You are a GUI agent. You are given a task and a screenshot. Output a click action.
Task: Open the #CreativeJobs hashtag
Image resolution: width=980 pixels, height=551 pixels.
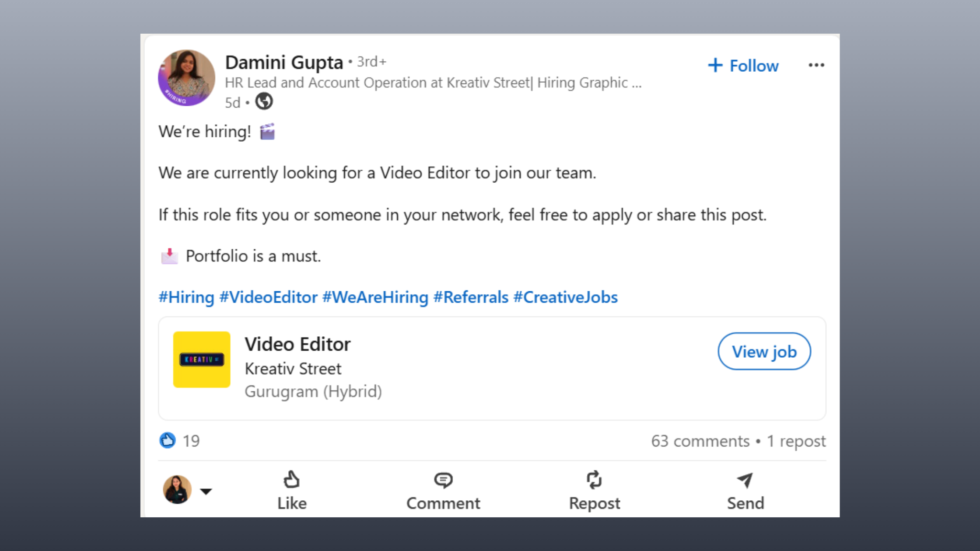coord(565,297)
